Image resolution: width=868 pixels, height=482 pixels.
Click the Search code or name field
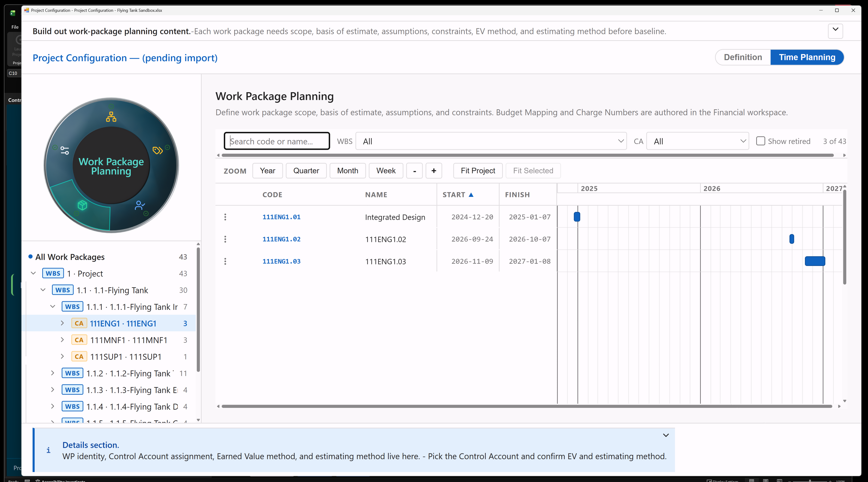(x=277, y=141)
